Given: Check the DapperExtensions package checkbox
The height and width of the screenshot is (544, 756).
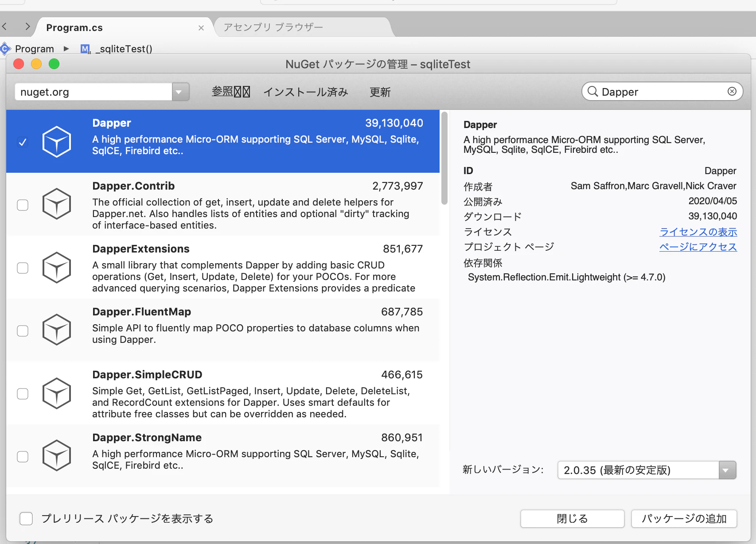Looking at the screenshot, I should 23,268.
